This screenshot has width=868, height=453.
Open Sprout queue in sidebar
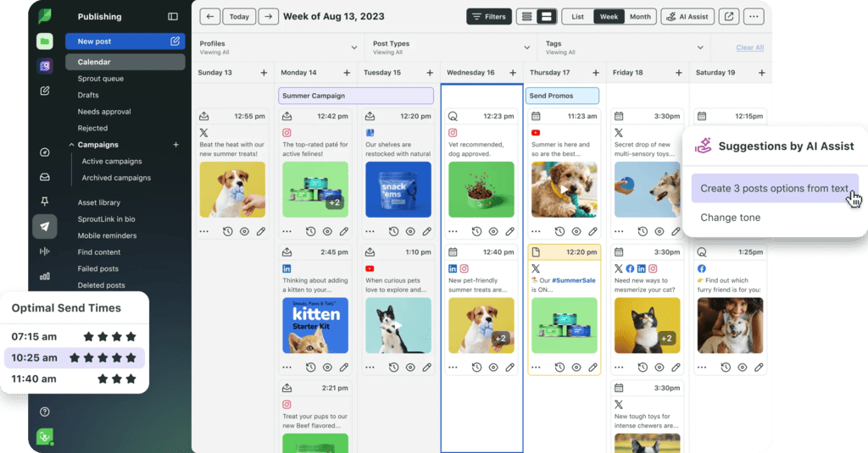pos(101,79)
